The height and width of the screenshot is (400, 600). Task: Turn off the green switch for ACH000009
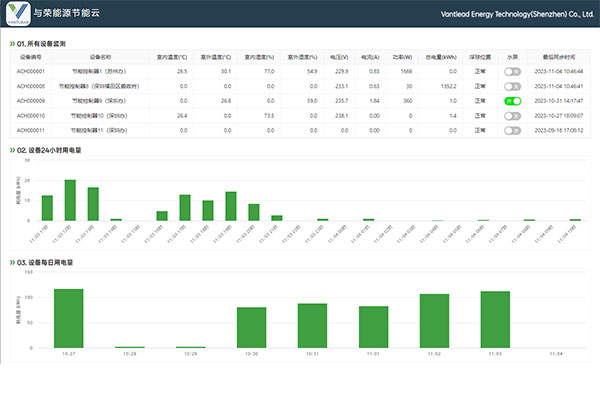[513, 101]
